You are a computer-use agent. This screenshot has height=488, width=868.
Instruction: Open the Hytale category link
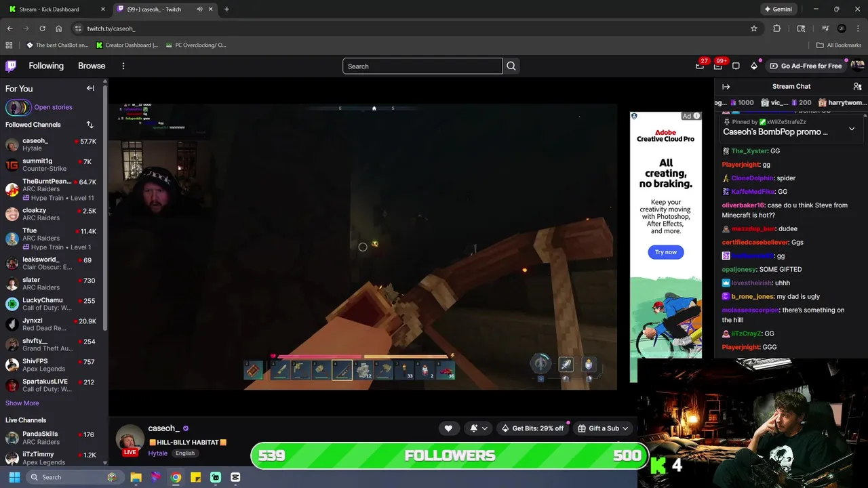pos(157,453)
